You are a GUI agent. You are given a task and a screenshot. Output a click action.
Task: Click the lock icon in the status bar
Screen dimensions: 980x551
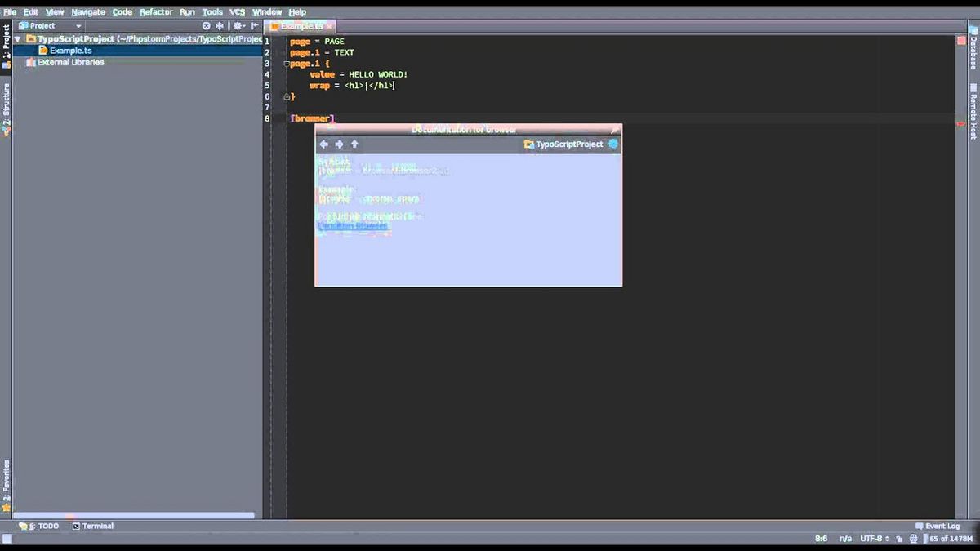900,538
